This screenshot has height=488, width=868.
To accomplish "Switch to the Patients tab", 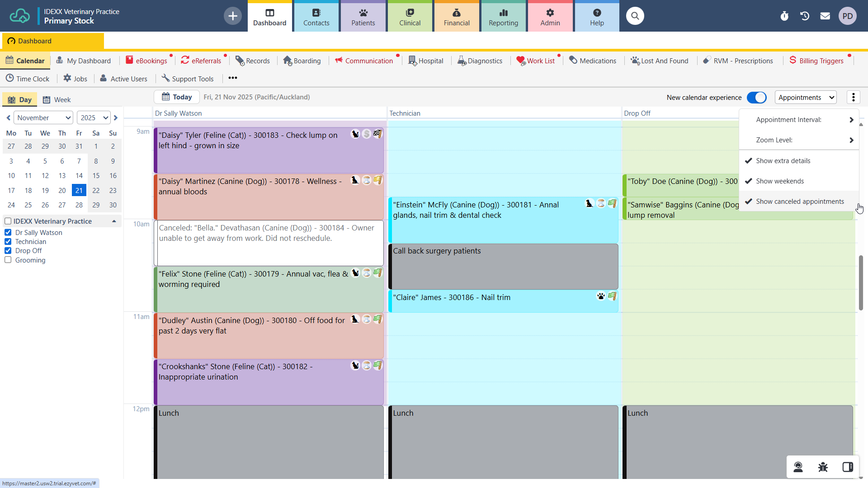I will [363, 17].
